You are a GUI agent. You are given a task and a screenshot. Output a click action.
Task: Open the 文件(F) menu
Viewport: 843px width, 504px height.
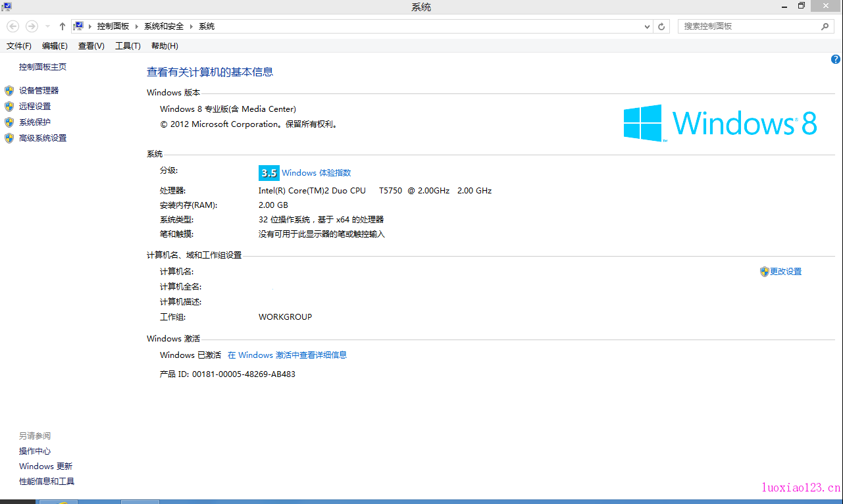(x=19, y=45)
